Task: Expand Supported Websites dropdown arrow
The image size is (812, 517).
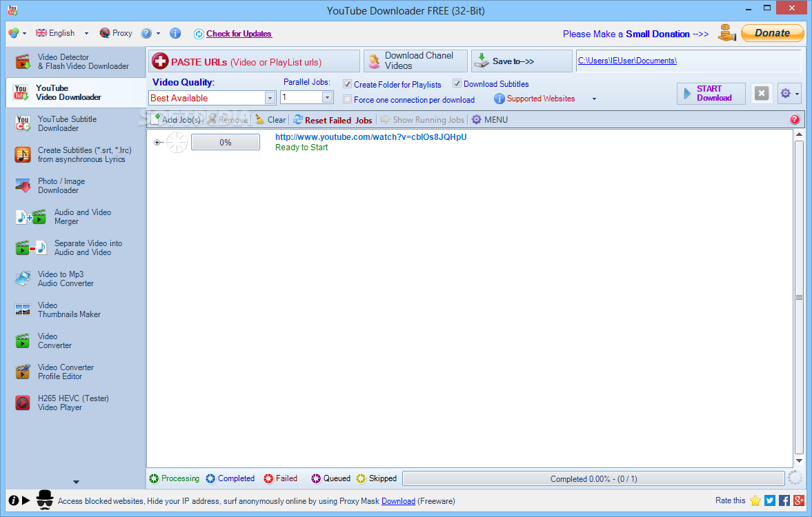Action: coord(594,99)
